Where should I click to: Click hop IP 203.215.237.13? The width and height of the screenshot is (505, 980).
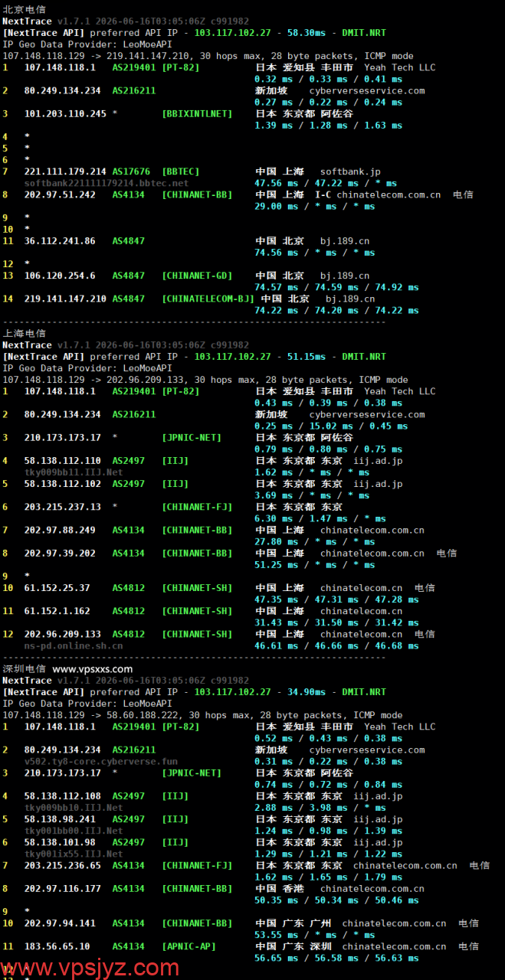(63, 507)
